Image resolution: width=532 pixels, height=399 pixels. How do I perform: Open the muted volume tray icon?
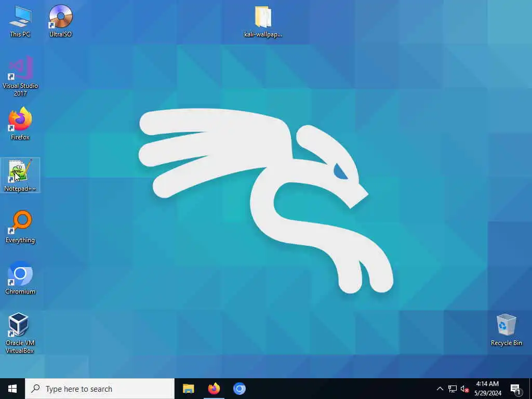[464, 389]
